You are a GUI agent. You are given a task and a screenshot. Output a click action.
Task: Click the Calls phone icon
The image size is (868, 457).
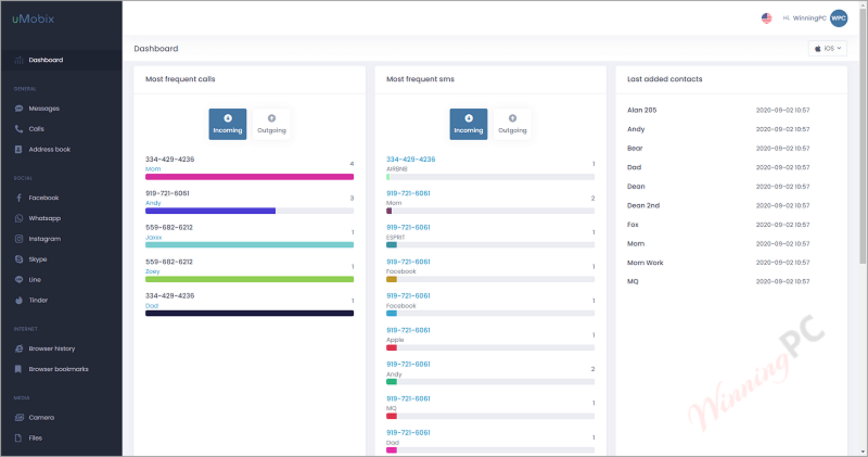coord(19,129)
